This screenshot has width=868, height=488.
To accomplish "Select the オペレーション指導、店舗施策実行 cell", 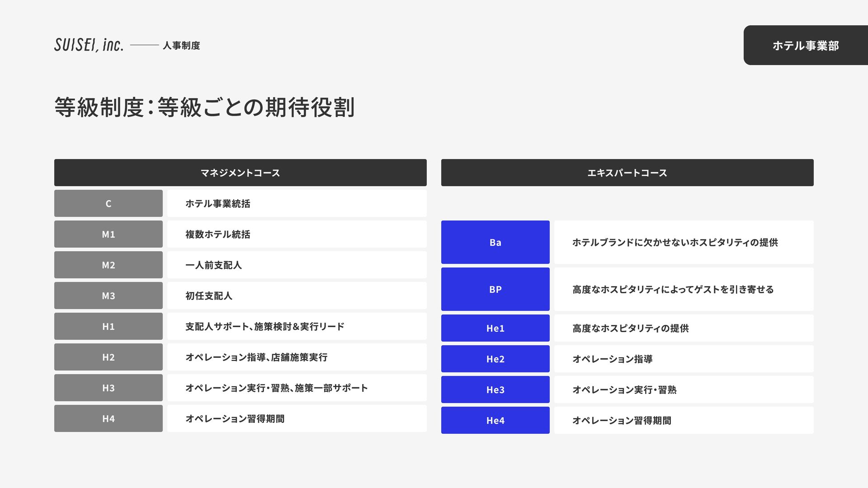I will [297, 357].
